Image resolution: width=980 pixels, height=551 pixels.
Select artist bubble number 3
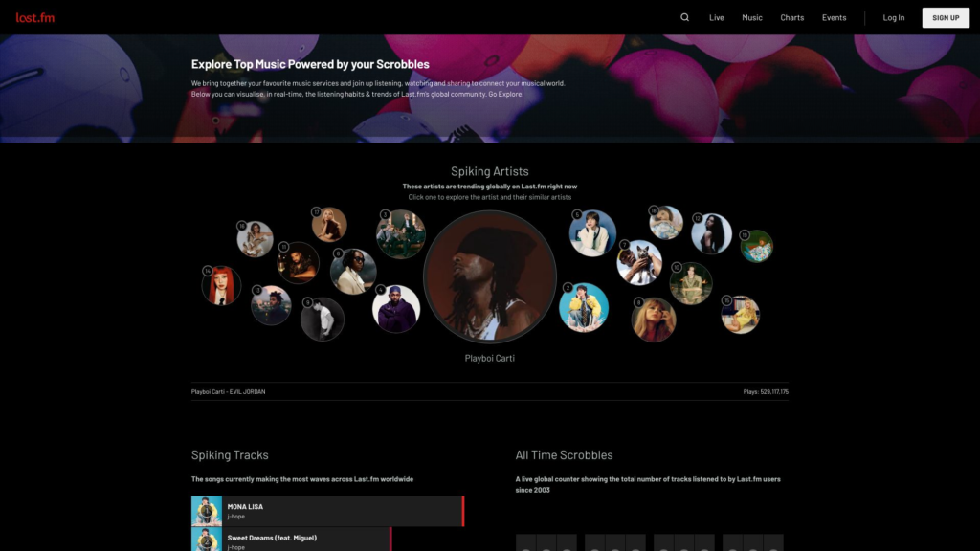click(x=401, y=234)
